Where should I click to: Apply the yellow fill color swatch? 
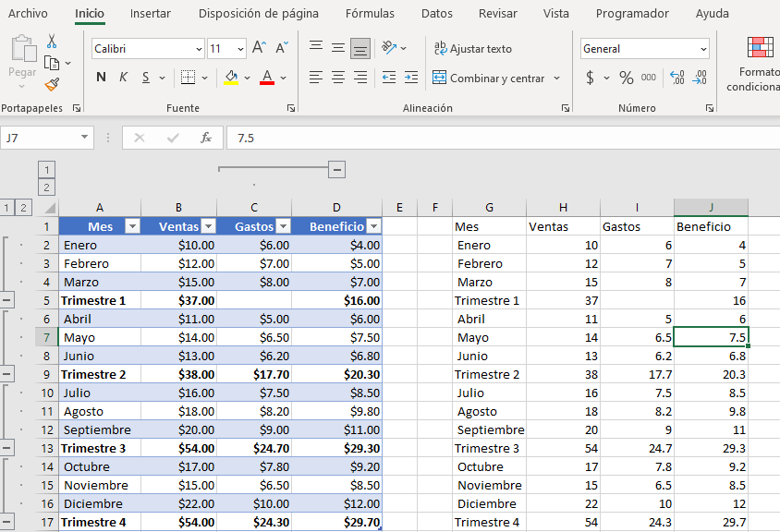[x=231, y=78]
